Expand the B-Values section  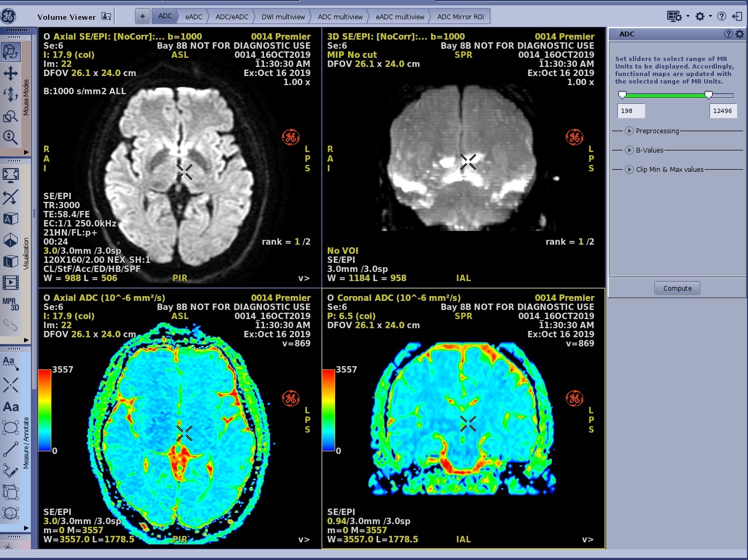630,150
